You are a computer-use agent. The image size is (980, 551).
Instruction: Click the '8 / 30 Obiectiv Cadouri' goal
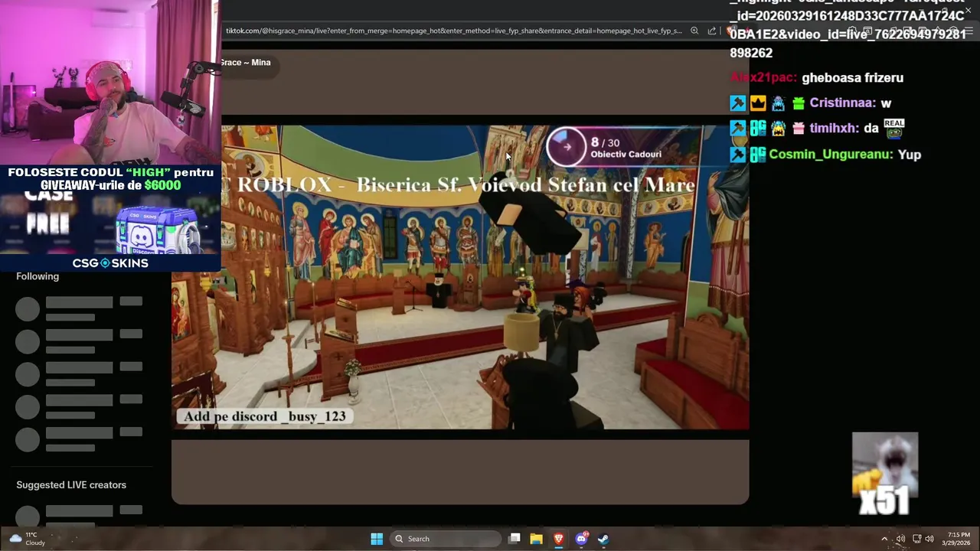click(x=626, y=148)
